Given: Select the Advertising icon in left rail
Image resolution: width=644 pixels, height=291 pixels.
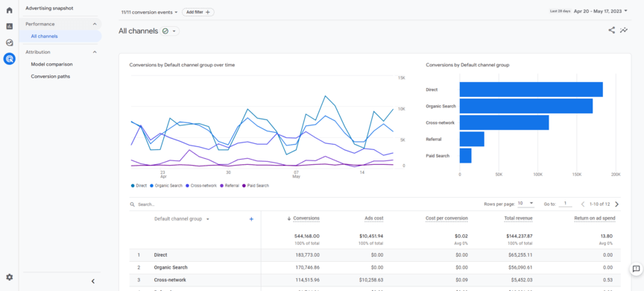Looking at the screenshot, I should pos(9,59).
